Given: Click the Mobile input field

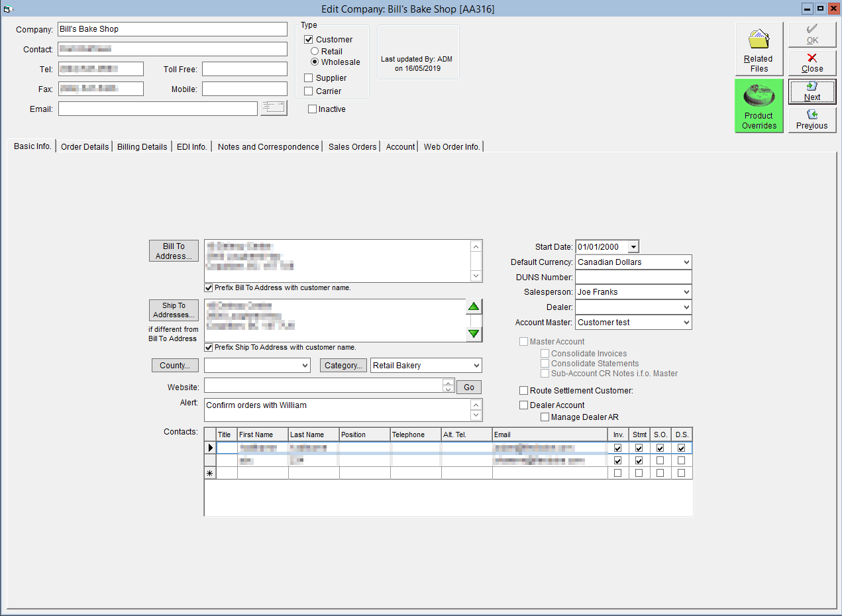Looking at the screenshot, I should pos(244,89).
